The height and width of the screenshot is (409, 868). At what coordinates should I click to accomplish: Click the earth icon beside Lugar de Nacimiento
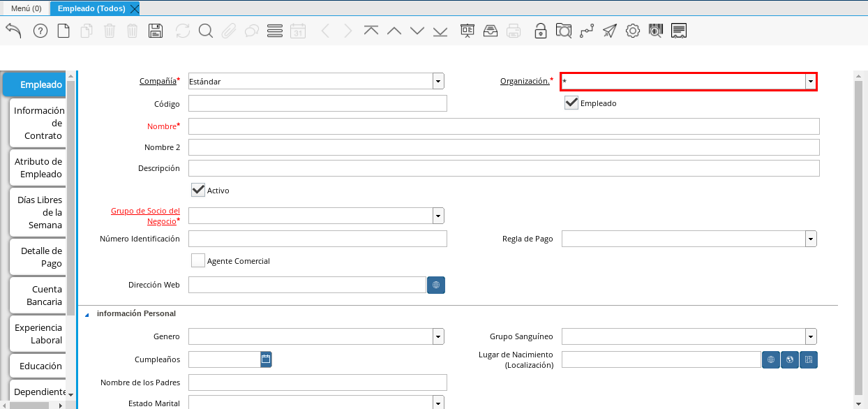point(790,359)
